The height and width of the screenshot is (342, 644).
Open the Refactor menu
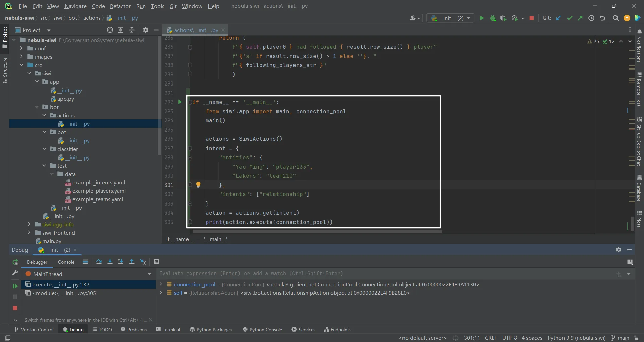(x=120, y=6)
